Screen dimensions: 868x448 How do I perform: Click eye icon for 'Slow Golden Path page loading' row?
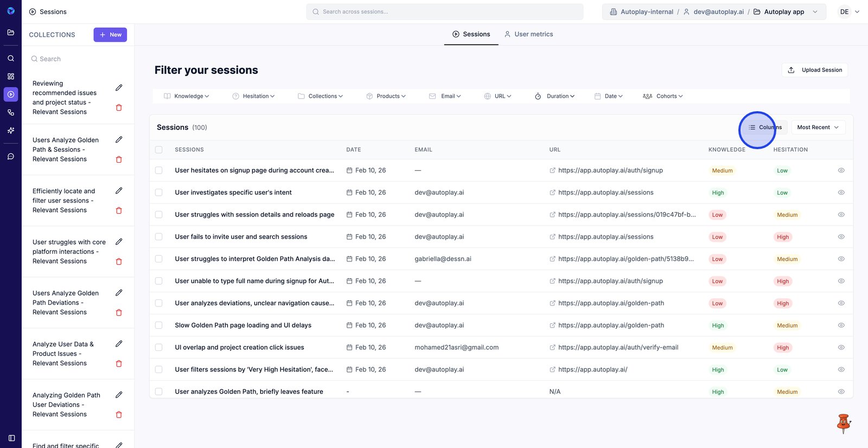[841, 325]
